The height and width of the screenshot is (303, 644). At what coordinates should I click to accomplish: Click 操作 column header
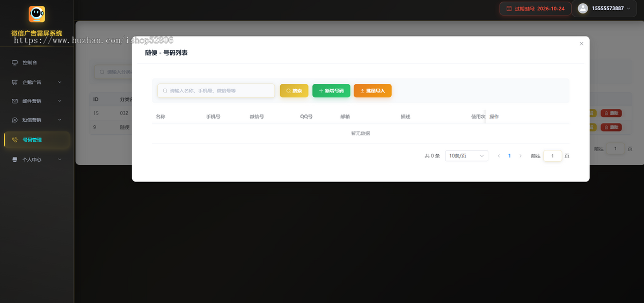coord(494,117)
